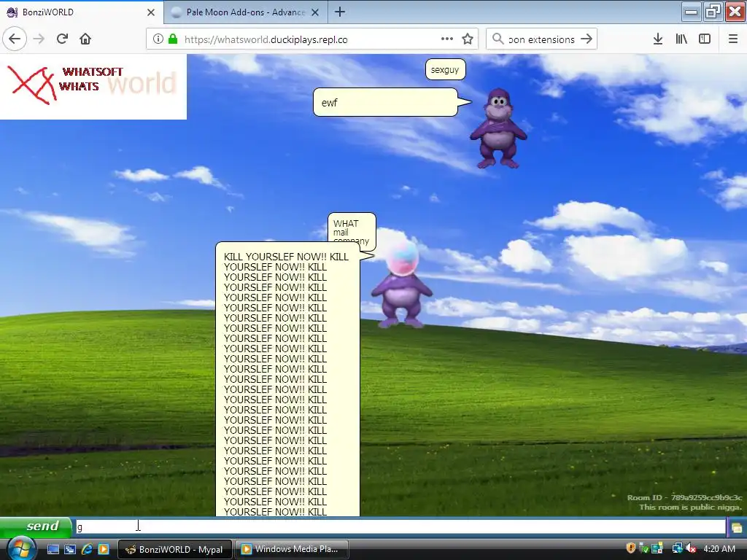Show site information via the info icon
This screenshot has width=747, height=560.
(x=158, y=39)
